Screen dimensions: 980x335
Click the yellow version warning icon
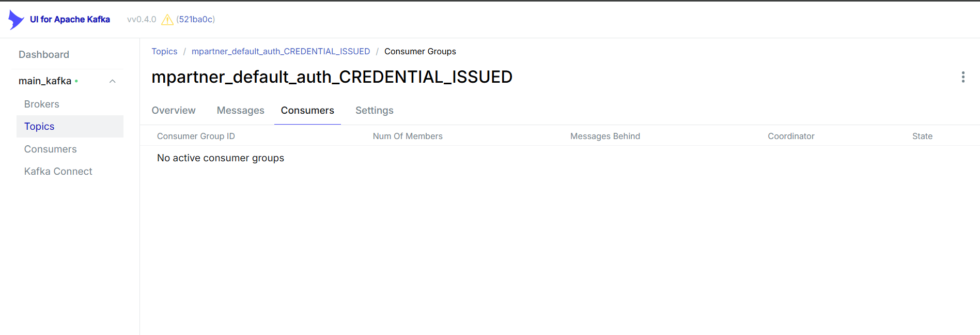(167, 20)
